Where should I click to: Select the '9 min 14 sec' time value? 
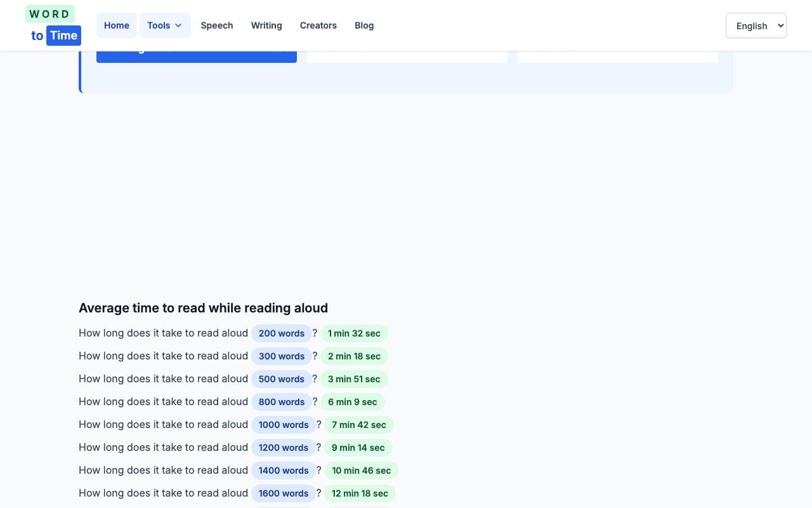click(358, 448)
